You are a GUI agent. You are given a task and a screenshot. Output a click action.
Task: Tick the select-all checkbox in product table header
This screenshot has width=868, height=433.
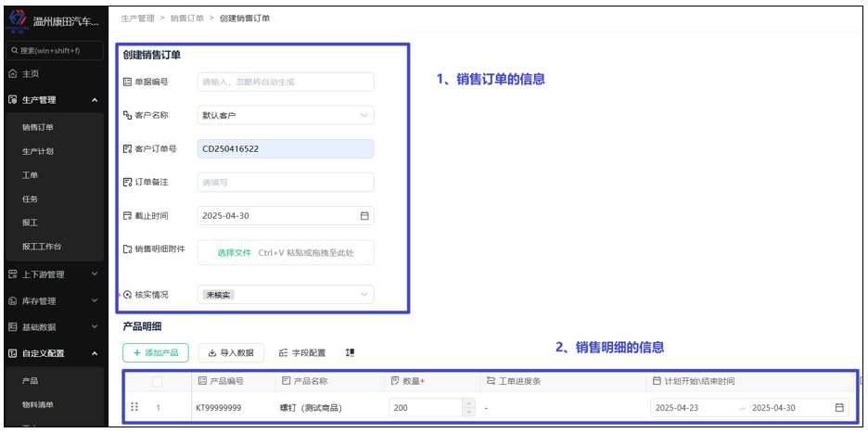click(x=158, y=381)
